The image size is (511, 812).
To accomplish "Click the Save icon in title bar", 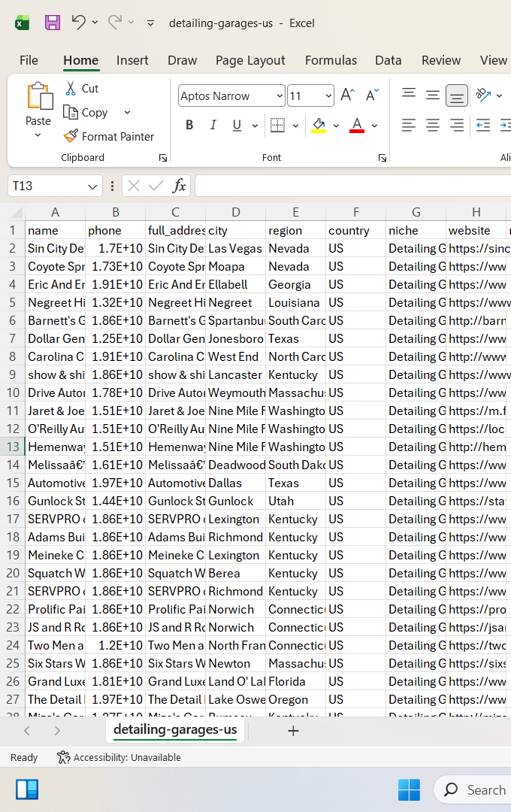I will point(53,23).
